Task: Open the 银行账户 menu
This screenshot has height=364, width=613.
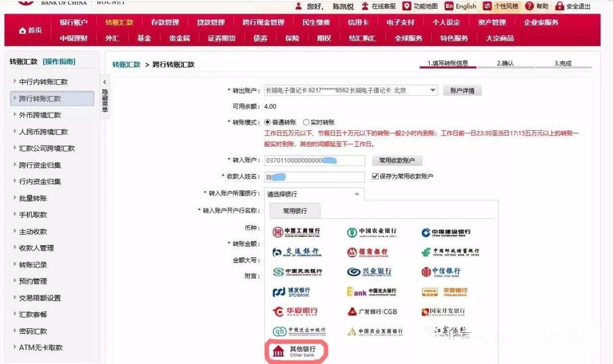Action: point(73,22)
